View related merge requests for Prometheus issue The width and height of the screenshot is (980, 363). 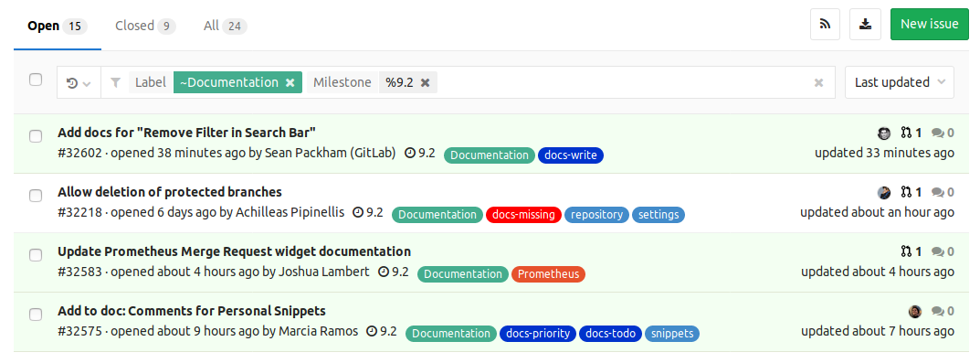pyautogui.click(x=912, y=251)
